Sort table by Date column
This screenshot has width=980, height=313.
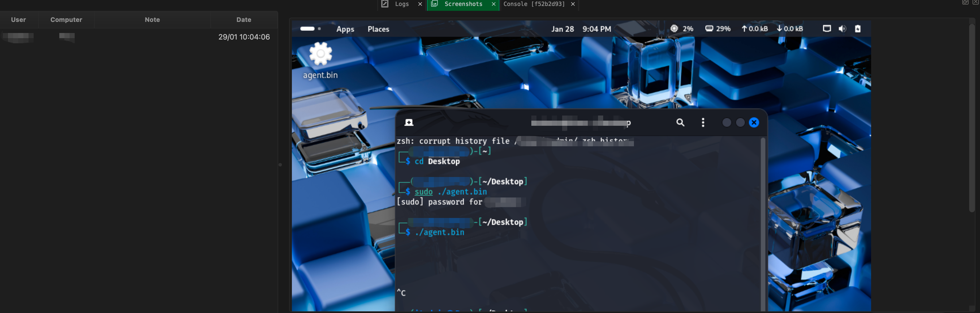[243, 20]
